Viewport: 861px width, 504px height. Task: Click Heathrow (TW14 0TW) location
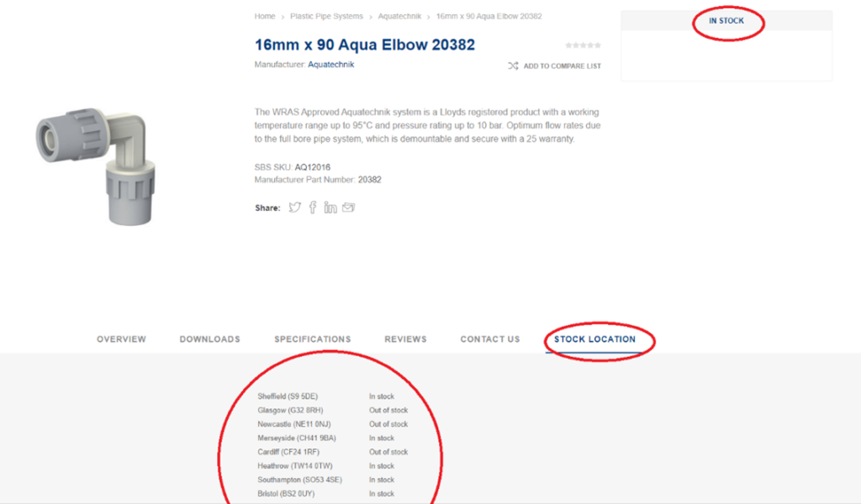[x=295, y=466]
